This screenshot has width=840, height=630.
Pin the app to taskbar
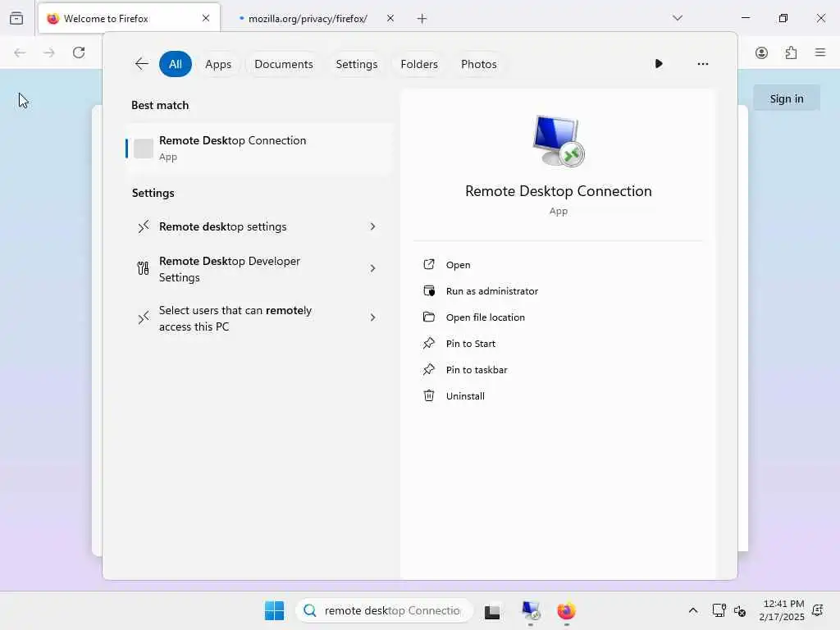tap(557, 370)
